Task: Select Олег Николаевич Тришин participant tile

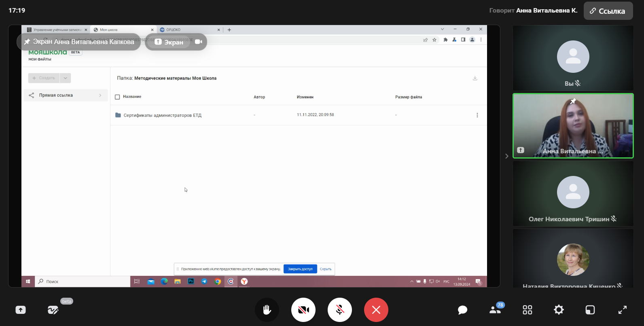Action: (573, 193)
